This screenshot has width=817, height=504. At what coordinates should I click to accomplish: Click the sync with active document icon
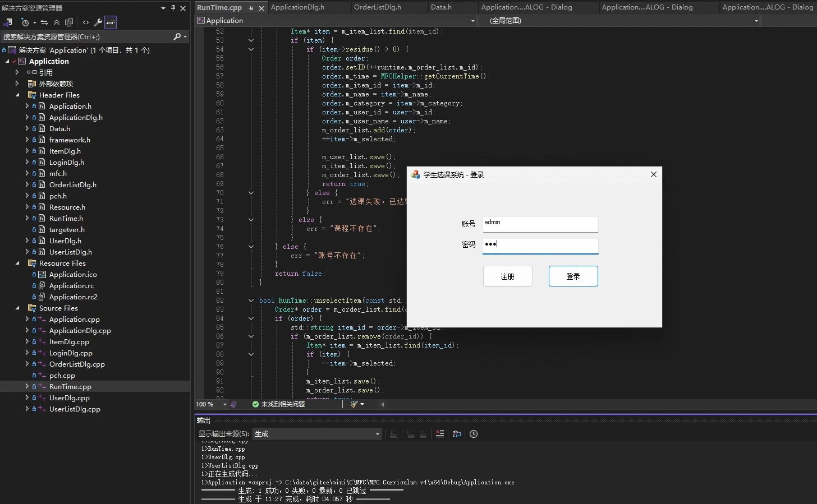(44, 22)
